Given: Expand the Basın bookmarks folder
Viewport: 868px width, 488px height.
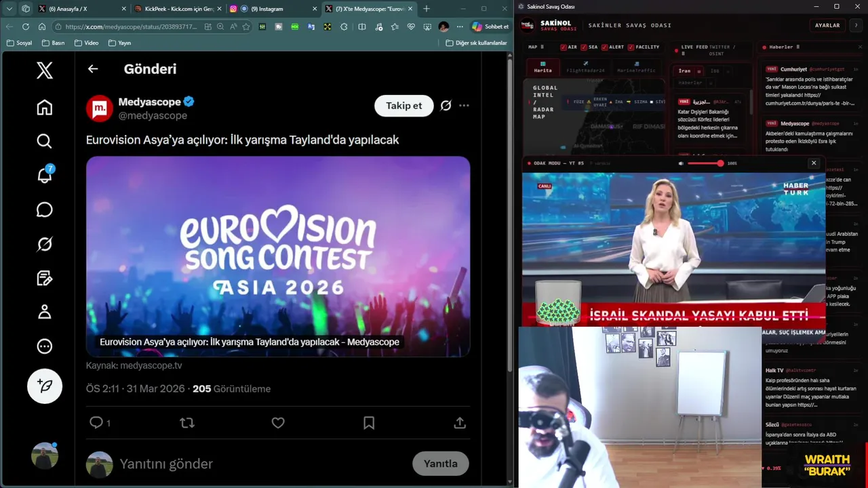Looking at the screenshot, I should pyautogui.click(x=53, y=43).
